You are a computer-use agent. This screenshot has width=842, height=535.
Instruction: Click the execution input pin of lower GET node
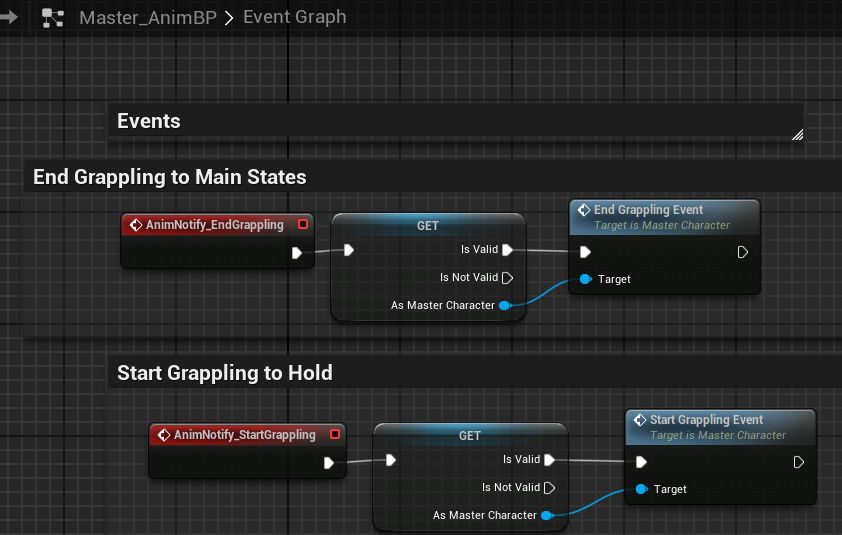pos(390,460)
